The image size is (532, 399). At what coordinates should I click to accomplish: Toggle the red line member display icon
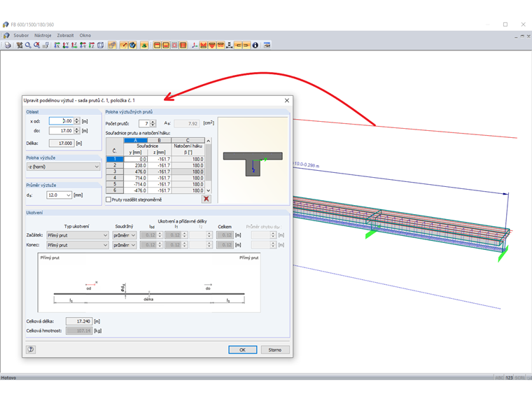(124, 45)
